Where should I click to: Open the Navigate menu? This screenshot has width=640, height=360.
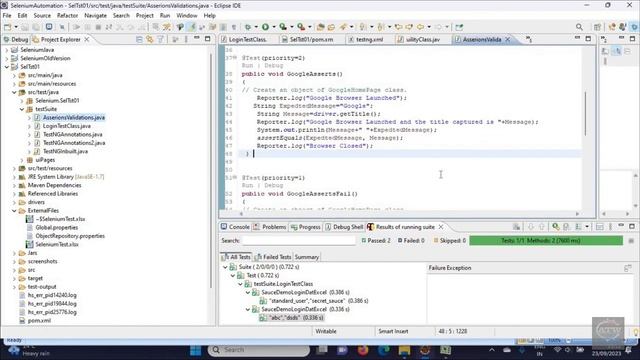[96, 16]
